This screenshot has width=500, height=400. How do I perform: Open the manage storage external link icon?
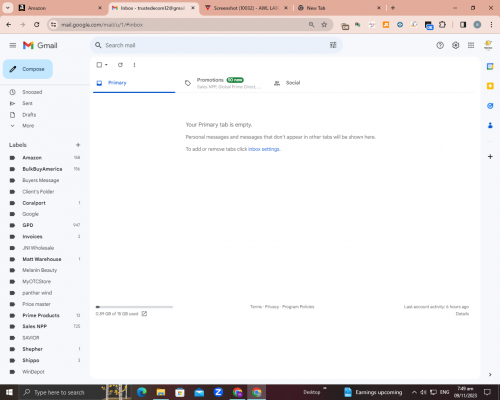(144, 314)
